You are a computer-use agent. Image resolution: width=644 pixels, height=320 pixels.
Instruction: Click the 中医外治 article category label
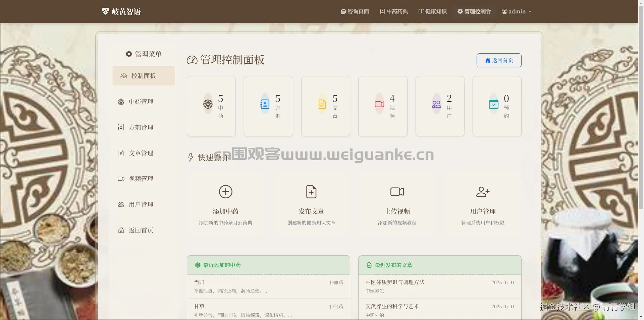[375, 315]
